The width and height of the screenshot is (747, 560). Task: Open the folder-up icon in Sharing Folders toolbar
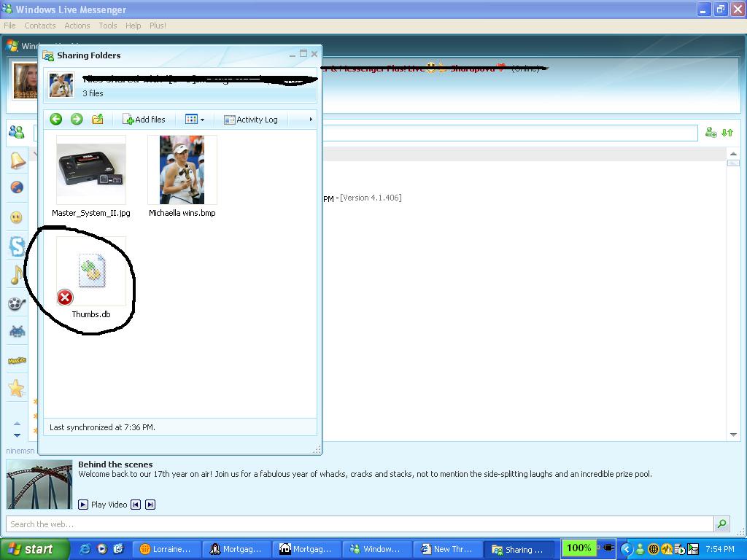click(x=97, y=119)
